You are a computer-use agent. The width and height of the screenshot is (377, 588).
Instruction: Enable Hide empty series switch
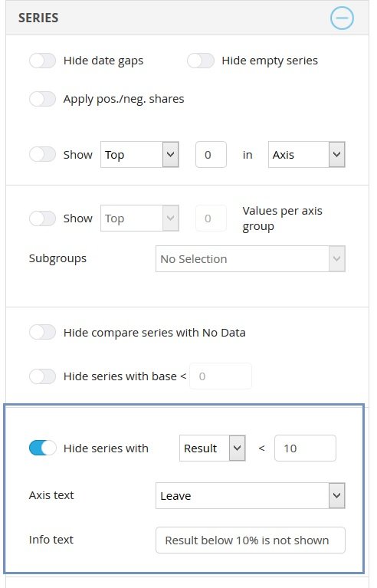(201, 61)
